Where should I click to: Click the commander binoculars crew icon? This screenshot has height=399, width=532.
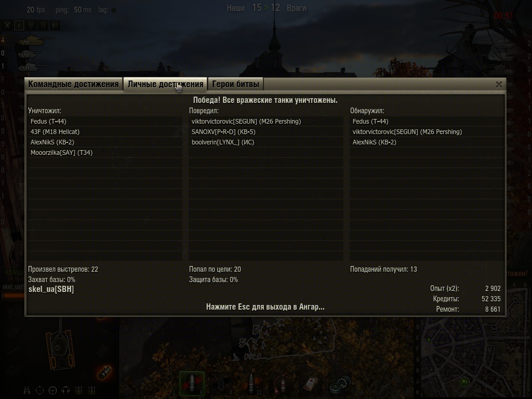click(x=27, y=391)
